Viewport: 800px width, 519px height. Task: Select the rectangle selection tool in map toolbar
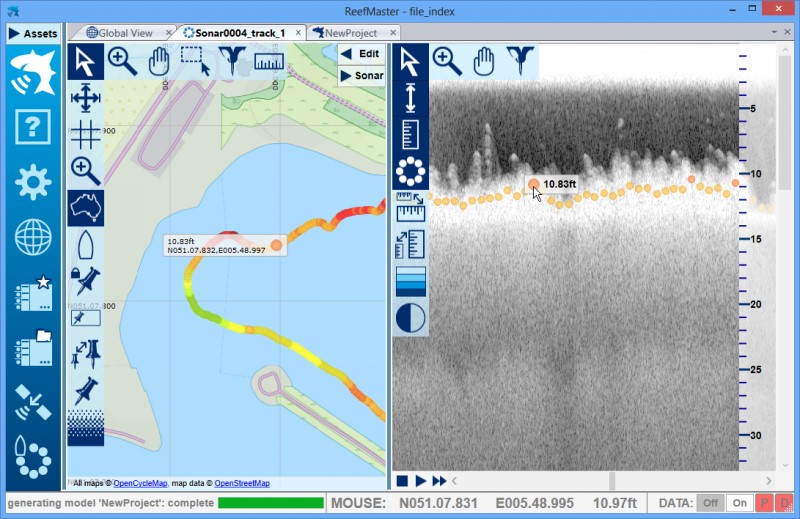[196, 62]
